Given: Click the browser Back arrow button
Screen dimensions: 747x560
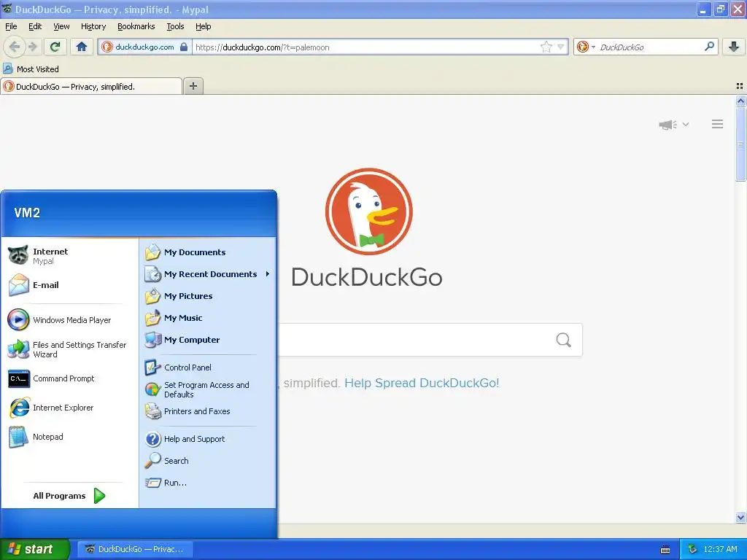Looking at the screenshot, I should (x=15, y=47).
